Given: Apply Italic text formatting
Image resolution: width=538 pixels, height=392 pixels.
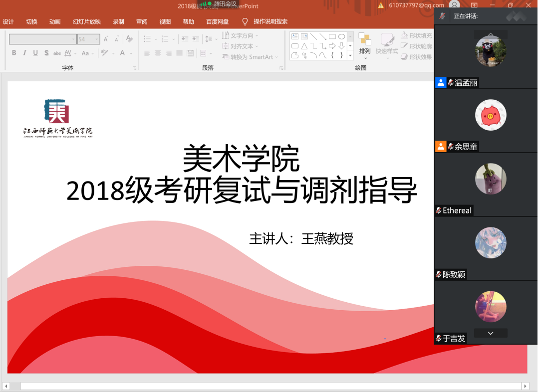Looking at the screenshot, I should click(24, 53).
